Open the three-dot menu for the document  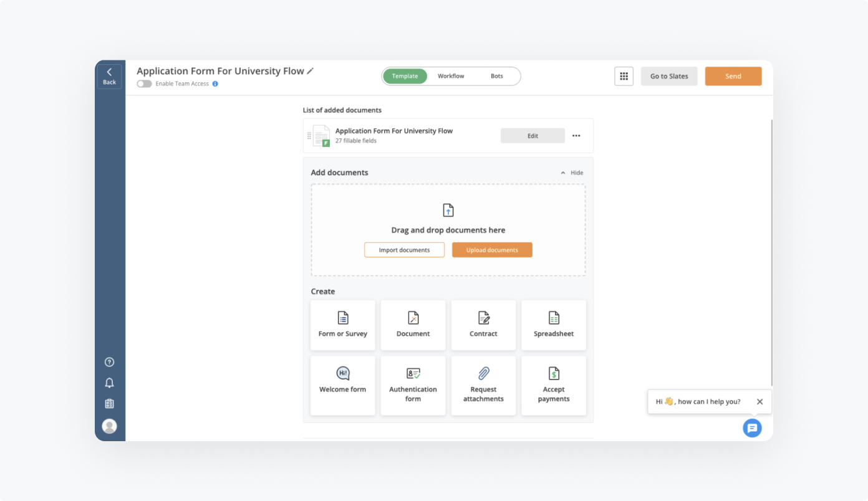(x=576, y=136)
